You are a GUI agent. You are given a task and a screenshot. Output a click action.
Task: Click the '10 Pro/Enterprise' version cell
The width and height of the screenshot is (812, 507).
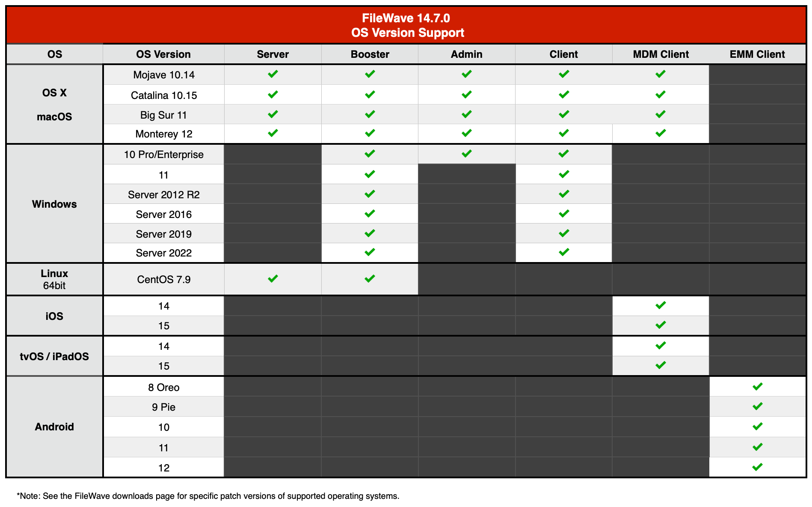[164, 155]
